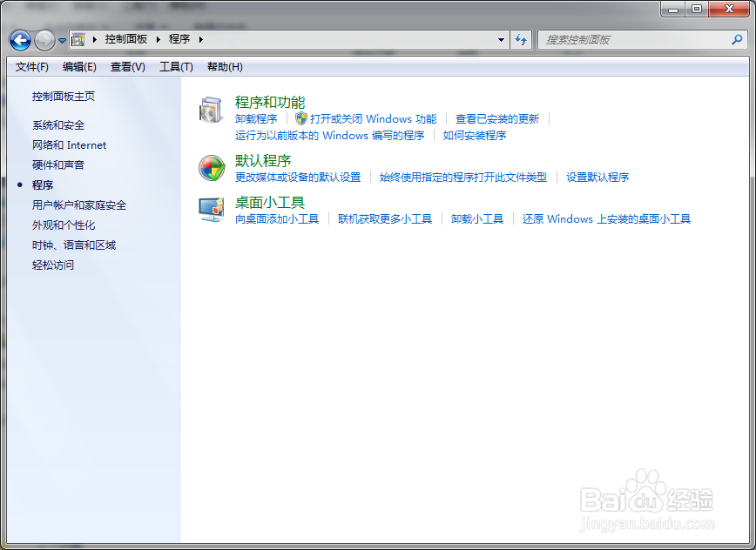Open the 工具(T) menu

click(177, 67)
